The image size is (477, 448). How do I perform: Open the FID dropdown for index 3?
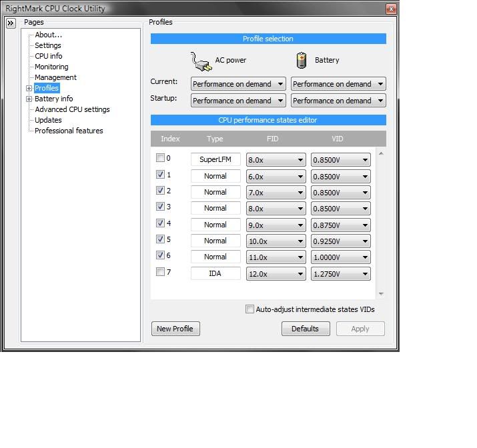click(x=276, y=209)
